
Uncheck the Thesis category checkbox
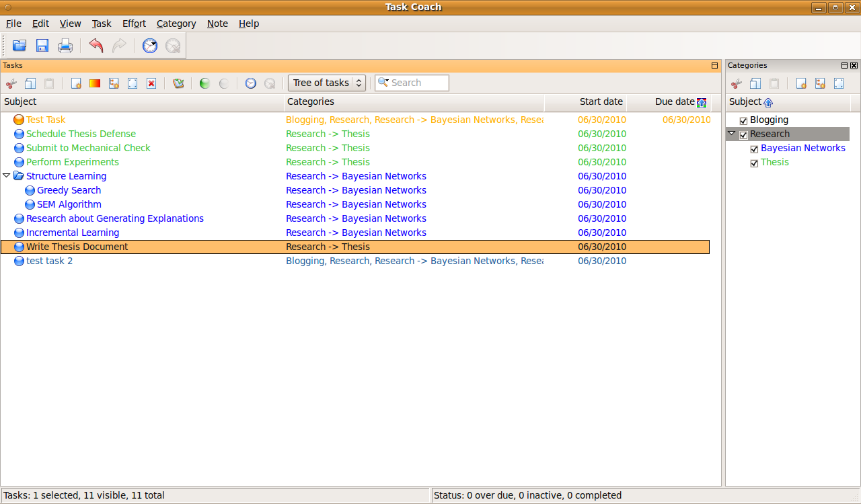tap(754, 163)
